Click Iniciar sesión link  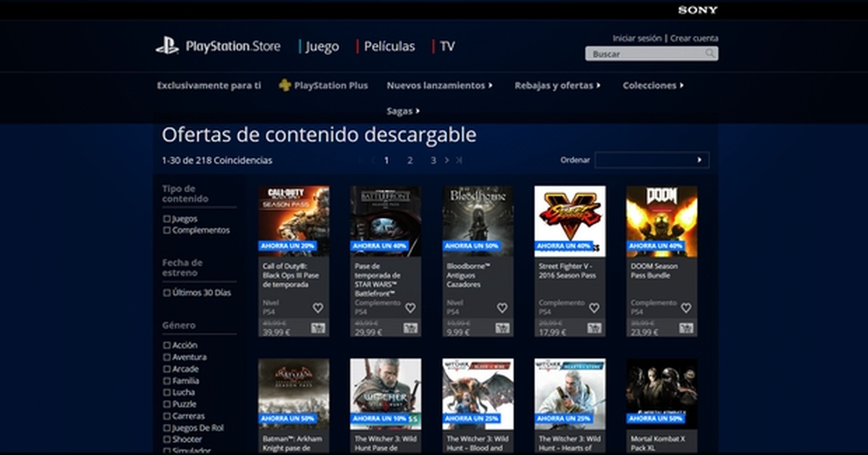[x=637, y=38]
